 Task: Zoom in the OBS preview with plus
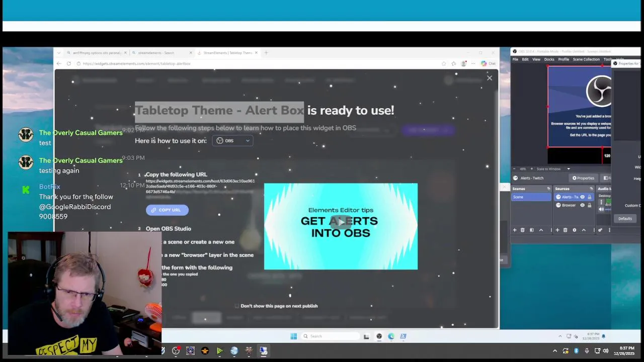[532, 169]
